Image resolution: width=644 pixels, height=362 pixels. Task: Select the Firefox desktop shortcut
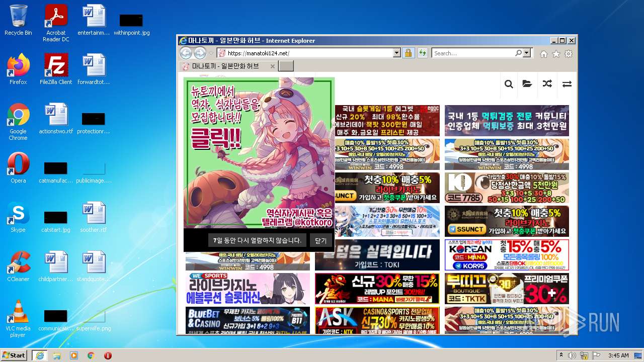click(18, 69)
